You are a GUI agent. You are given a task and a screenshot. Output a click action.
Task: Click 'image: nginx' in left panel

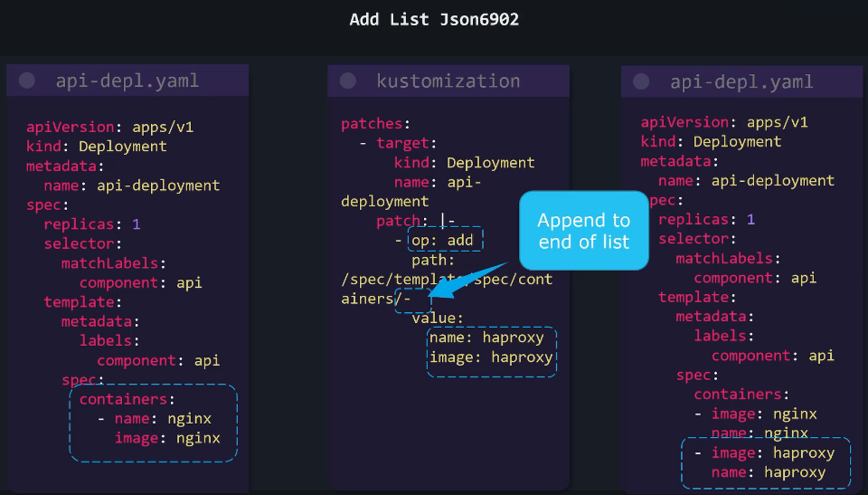[x=167, y=438]
